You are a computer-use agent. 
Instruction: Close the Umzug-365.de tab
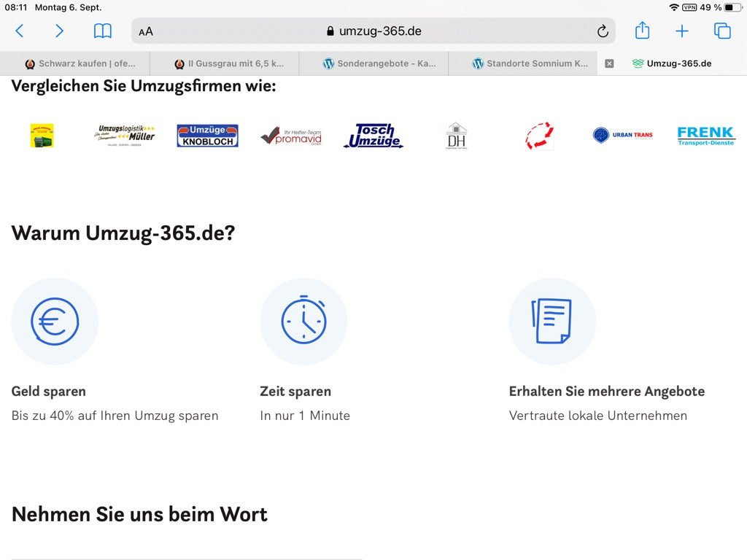(x=609, y=63)
